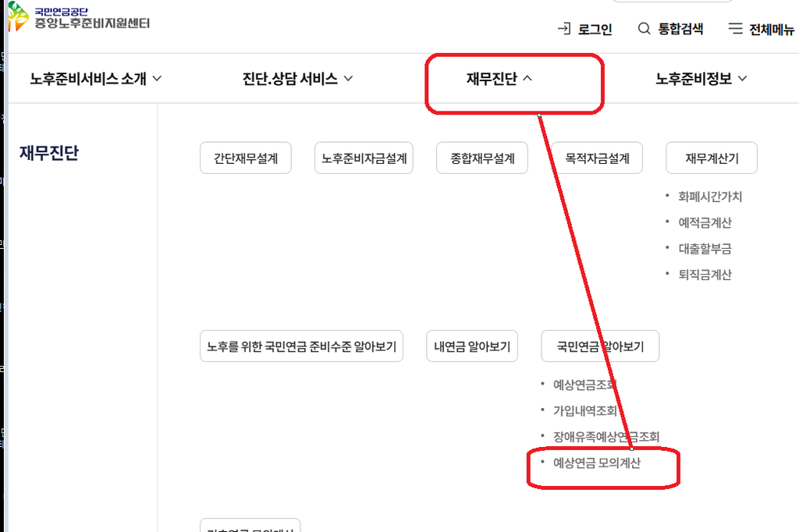
Task: Open 예상연금조회 link
Action: [585, 385]
